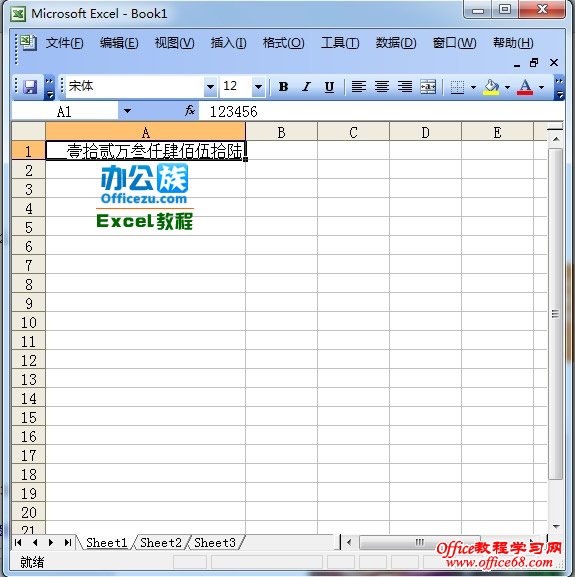The image size is (575, 577).
Task: Apply red Font Color
Action: [525, 87]
